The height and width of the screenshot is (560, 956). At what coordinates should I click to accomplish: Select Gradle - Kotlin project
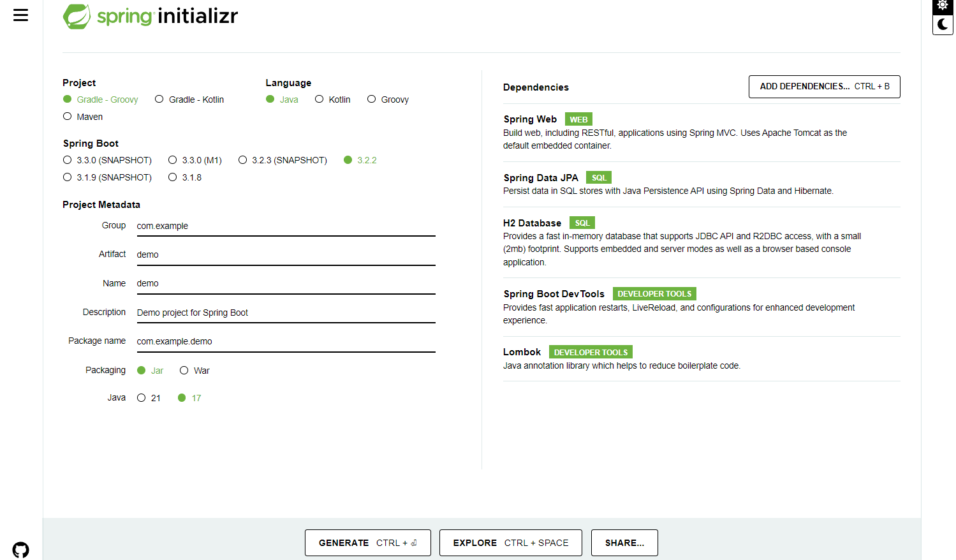pyautogui.click(x=189, y=99)
